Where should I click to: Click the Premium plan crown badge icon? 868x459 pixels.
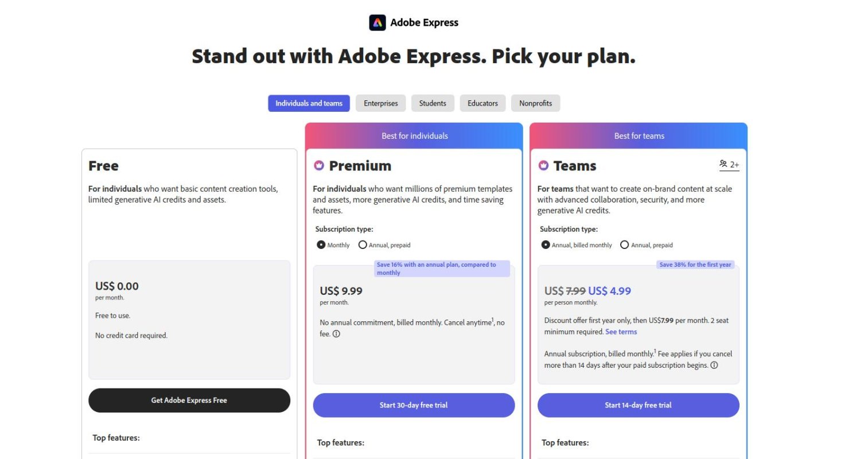pos(319,166)
